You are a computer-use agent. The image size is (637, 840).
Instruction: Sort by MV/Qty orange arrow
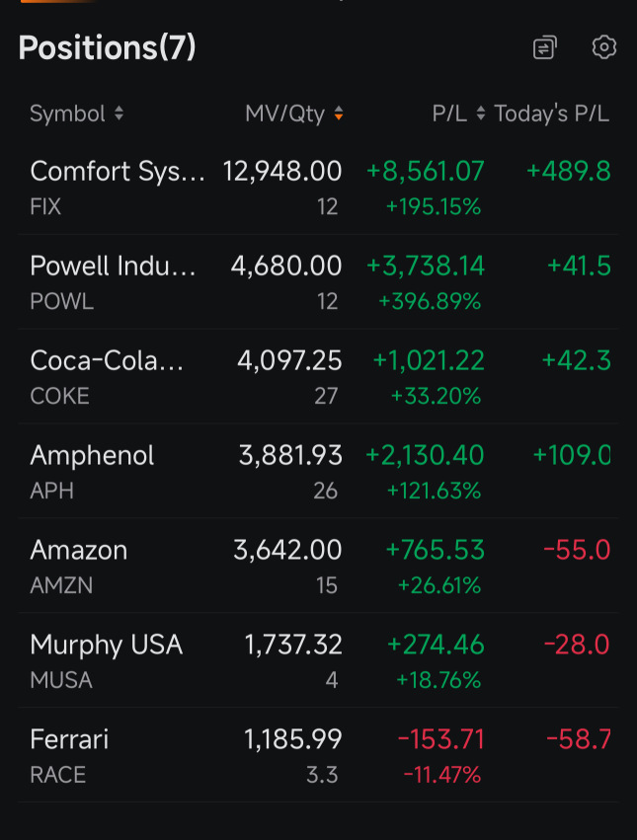(339, 114)
